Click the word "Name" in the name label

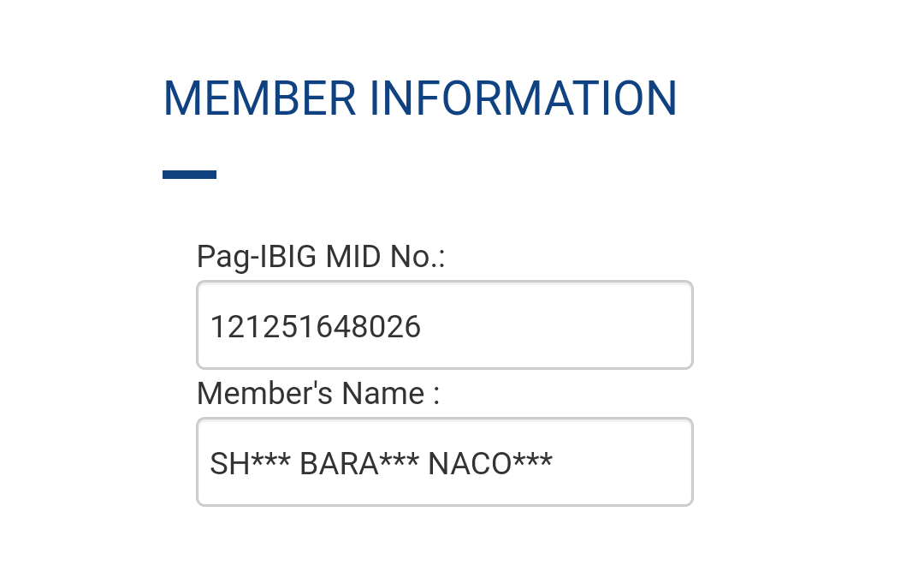(383, 394)
